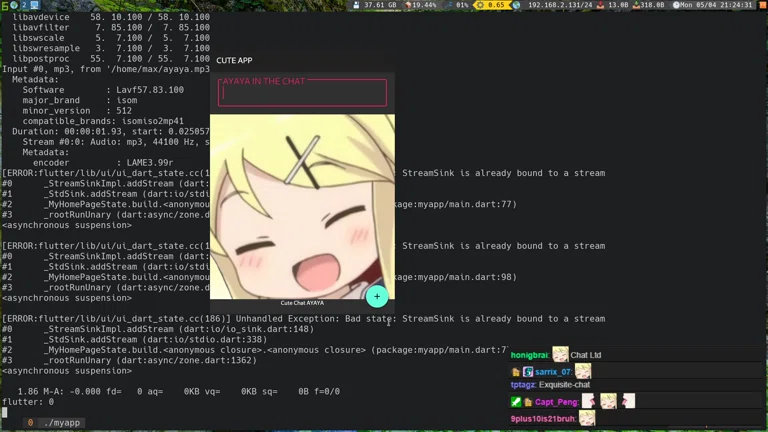
Task: Click the green sword moderator badge
Action: [516, 402]
